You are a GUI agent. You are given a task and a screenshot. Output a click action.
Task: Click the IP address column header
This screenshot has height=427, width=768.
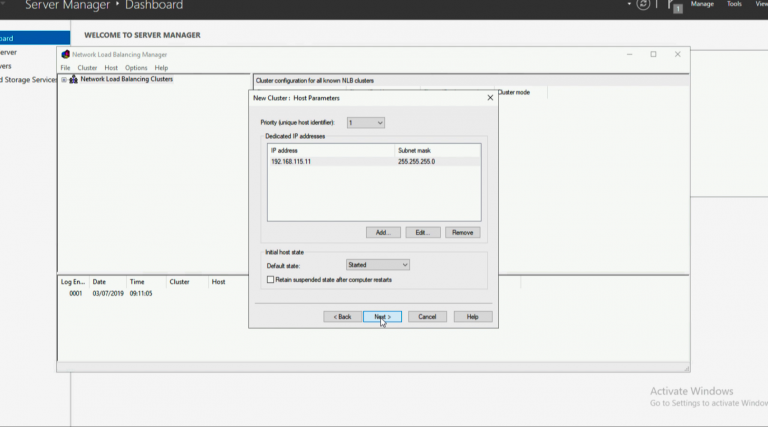(331, 150)
